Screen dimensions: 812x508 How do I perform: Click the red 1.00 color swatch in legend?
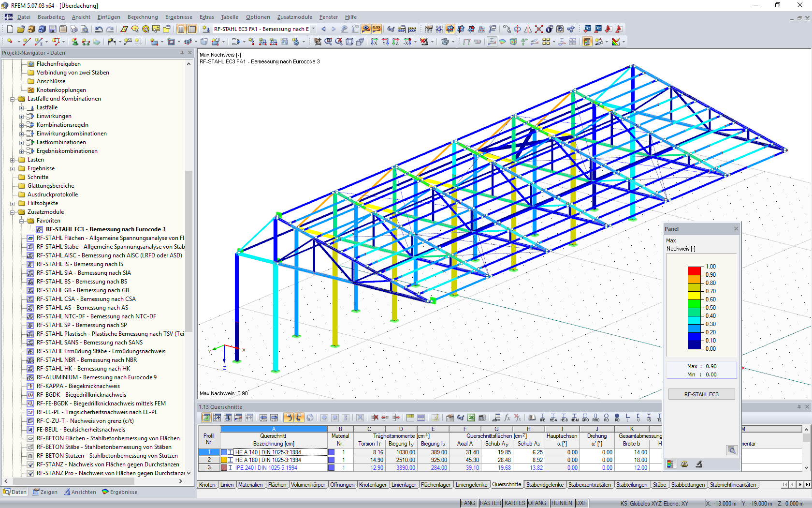(x=694, y=270)
